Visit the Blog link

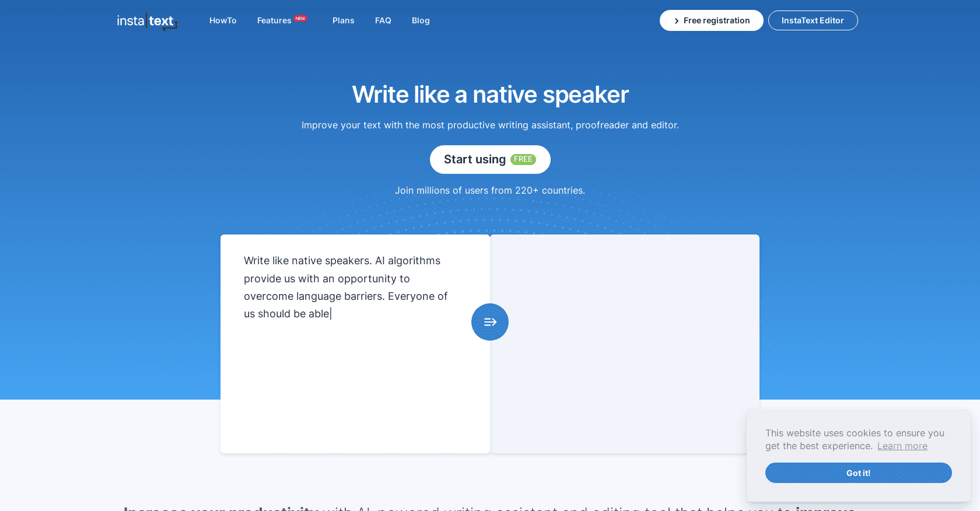[x=421, y=20]
